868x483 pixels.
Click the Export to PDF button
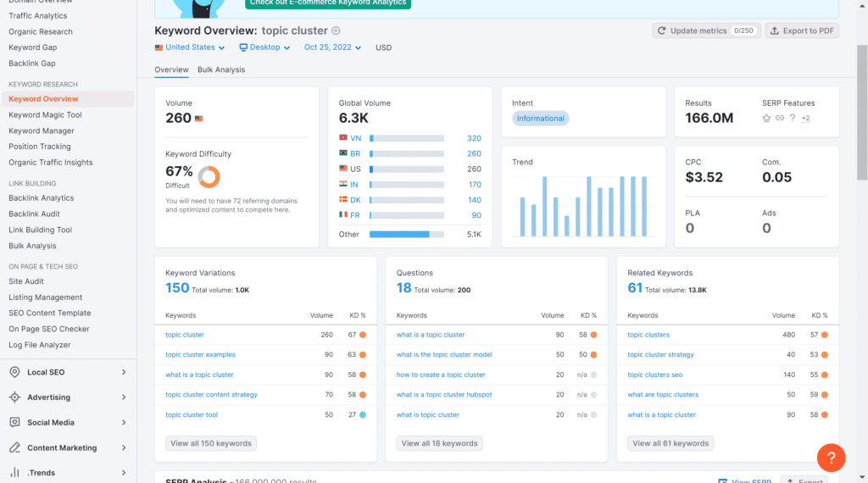[802, 31]
